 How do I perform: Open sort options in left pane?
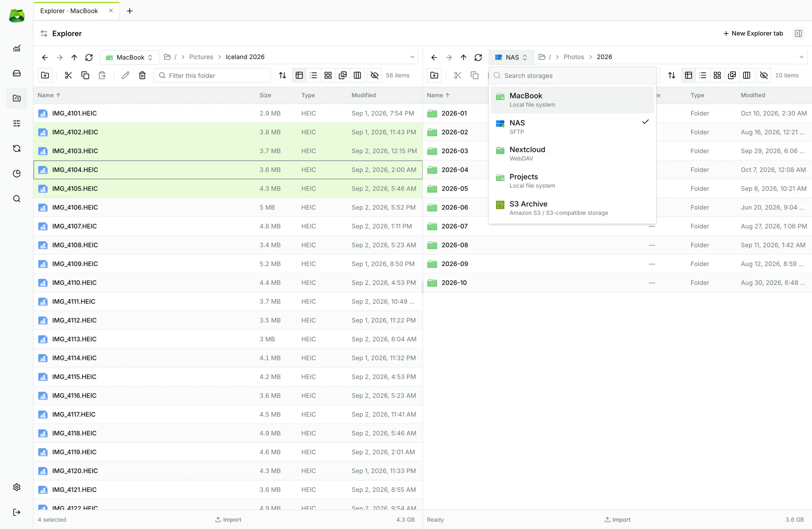click(283, 75)
